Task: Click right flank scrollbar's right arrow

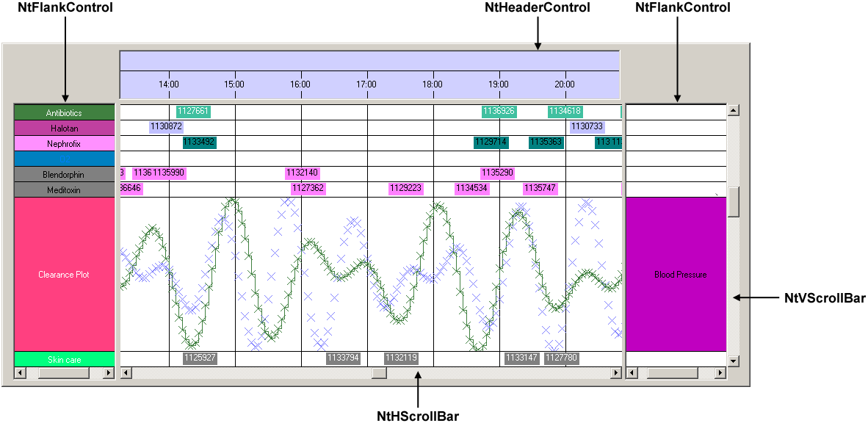Action: coord(720,373)
